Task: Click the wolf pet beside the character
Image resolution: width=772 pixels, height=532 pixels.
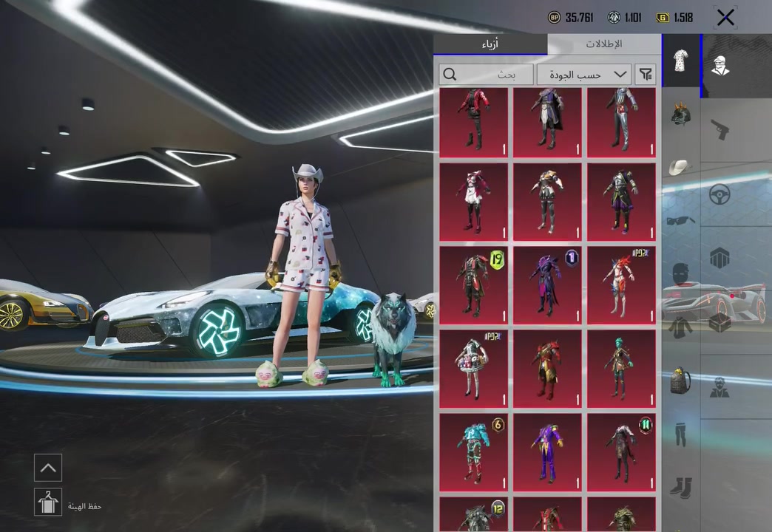Action: pos(393,338)
